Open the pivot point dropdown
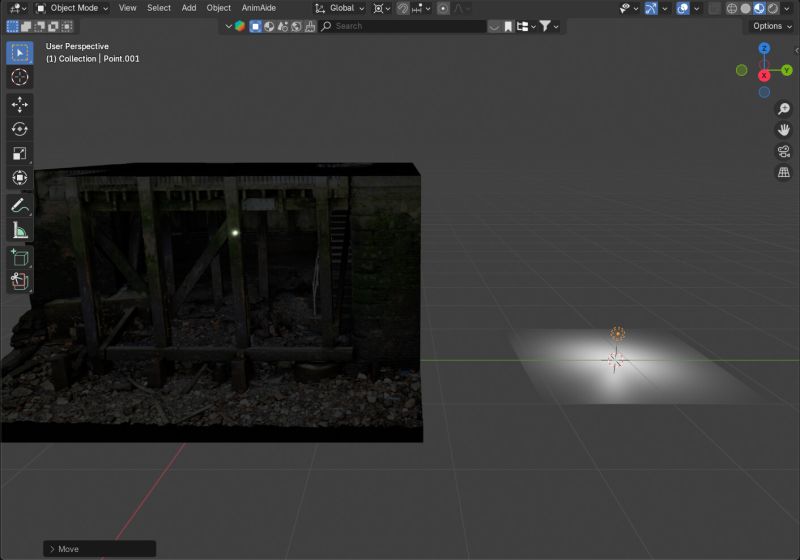Screen dimensions: 800x560 tap(382, 8)
